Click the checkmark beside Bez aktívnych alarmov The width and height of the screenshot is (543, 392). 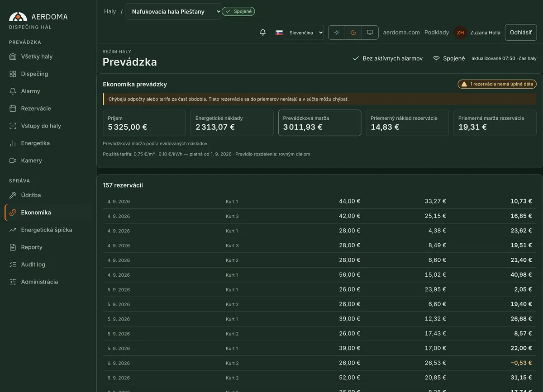pos(356,58)
